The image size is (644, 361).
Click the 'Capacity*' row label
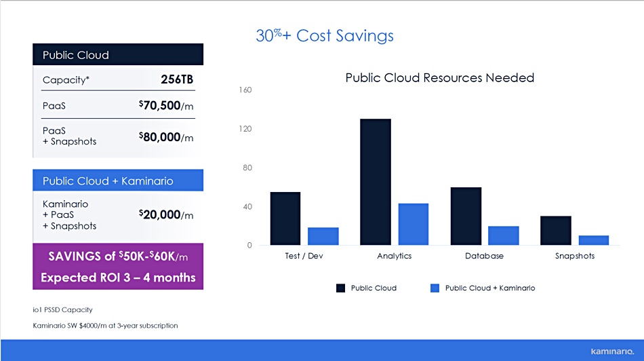pos(66,80)
